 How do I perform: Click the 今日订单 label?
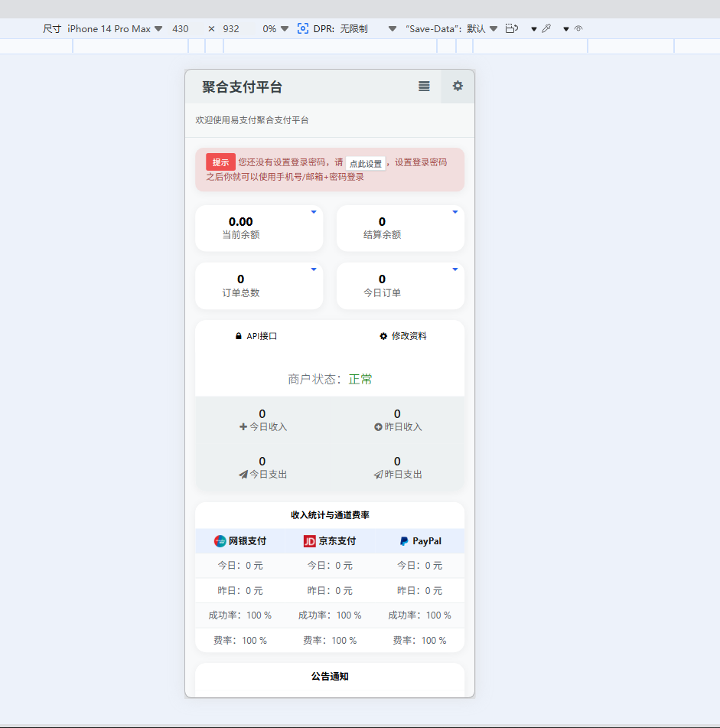[383, 293]
